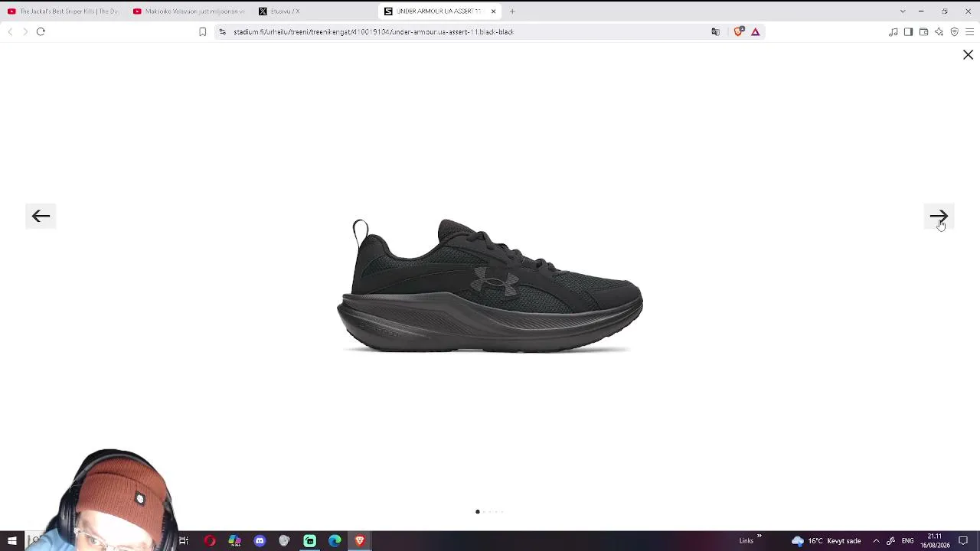Close the Under Armour tab
The height and width of the screenshot is (551, 980).
494,11
